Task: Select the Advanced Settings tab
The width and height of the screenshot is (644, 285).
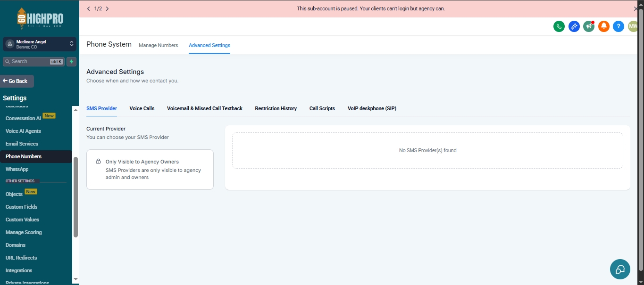Action: pyautogui.click(x=209, y=45)
